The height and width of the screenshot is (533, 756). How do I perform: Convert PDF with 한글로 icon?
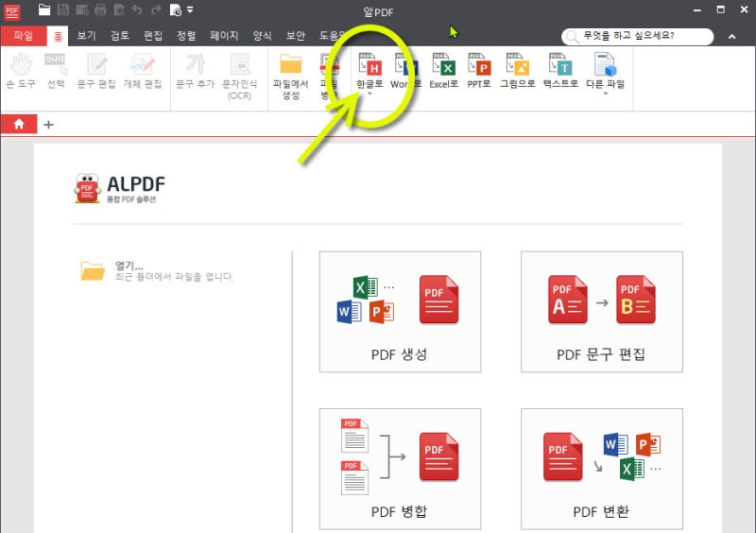369,64
